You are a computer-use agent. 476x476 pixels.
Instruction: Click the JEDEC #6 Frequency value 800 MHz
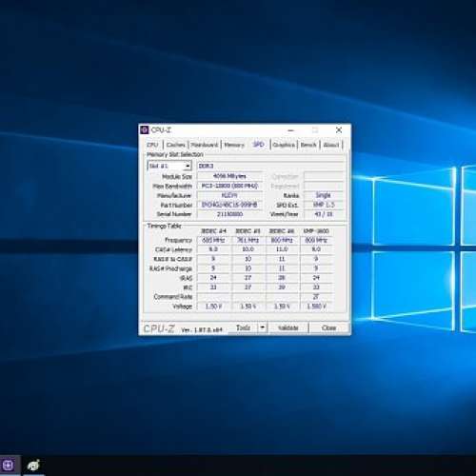click(x=282, y=240)
